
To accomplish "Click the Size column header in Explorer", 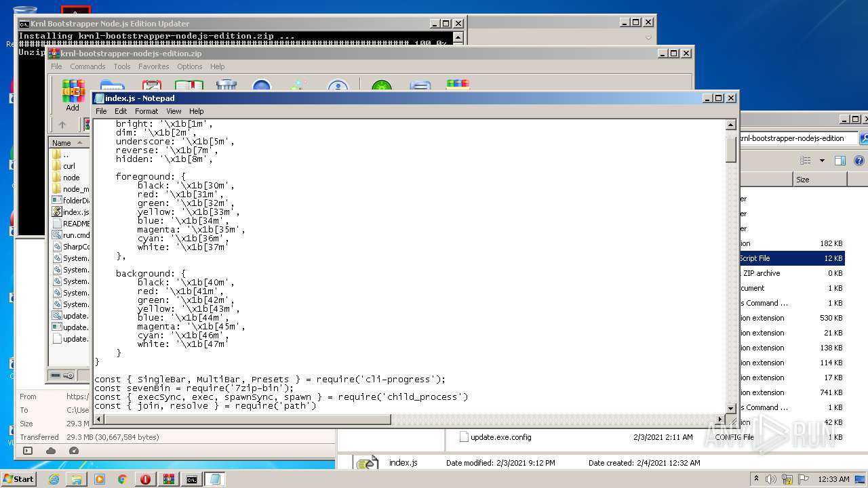I will coord(819,180).
